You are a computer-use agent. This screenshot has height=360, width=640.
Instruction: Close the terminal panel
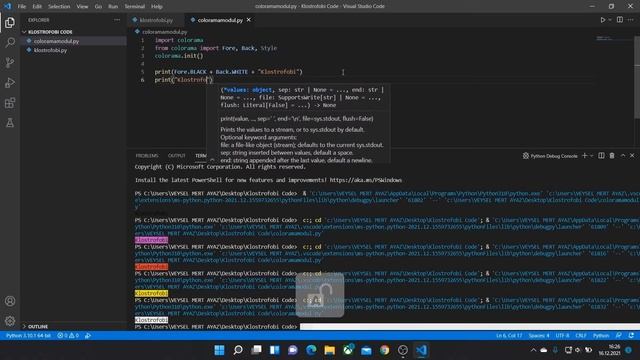(x=632, y=156)
